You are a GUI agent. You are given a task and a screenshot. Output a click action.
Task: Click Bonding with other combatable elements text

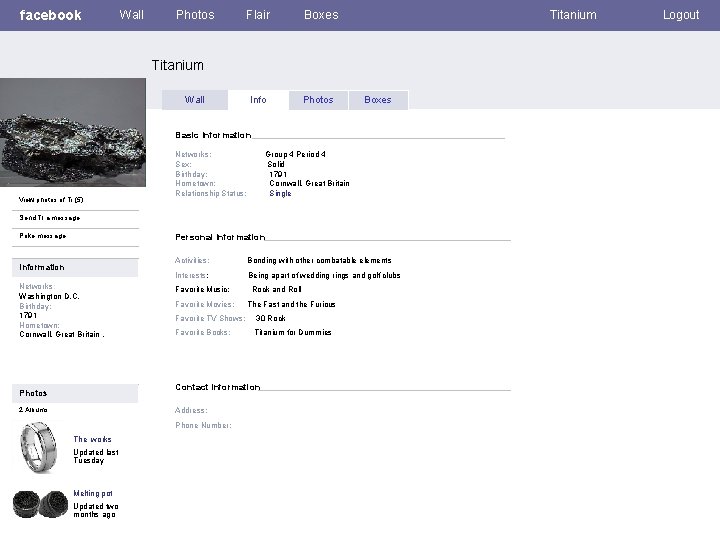pyautogui.click(x=319, y=260)
